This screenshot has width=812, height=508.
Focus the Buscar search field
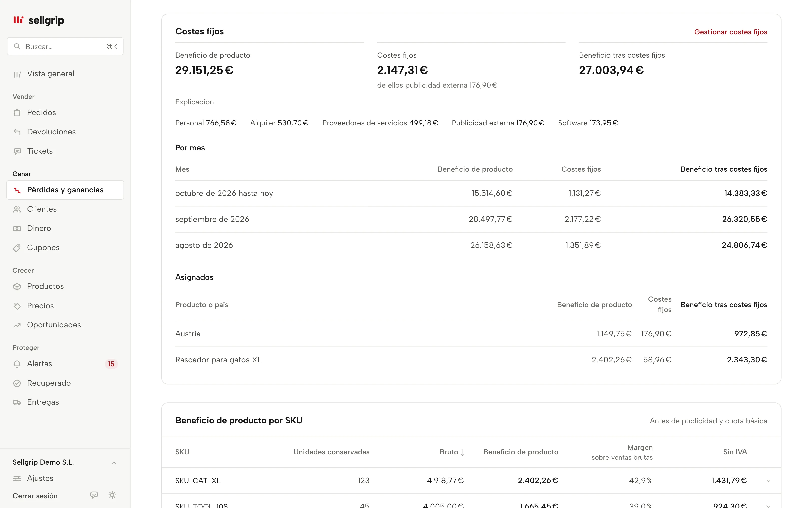[x=65, y=46]
